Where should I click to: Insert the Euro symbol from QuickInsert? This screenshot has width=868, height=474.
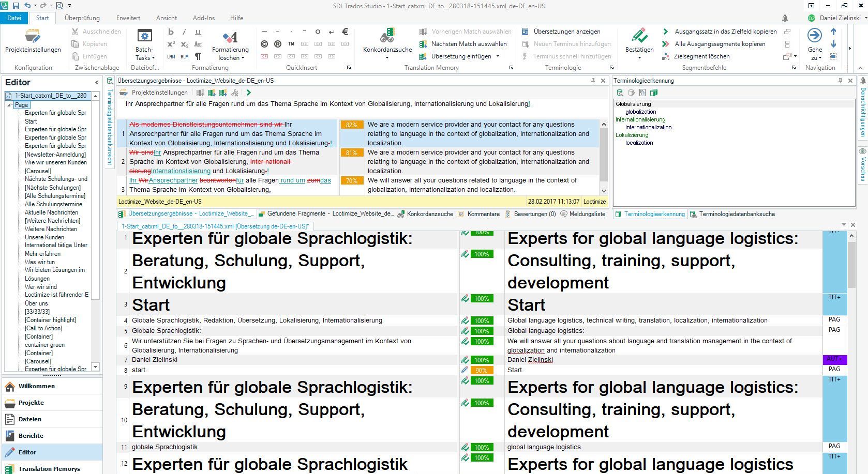(x=345, y=32)
